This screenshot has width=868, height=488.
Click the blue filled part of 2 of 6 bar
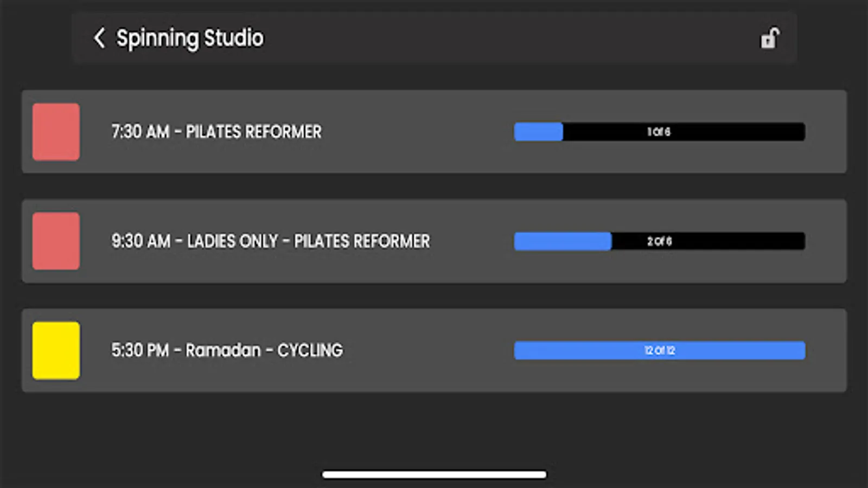click(563, 241)
